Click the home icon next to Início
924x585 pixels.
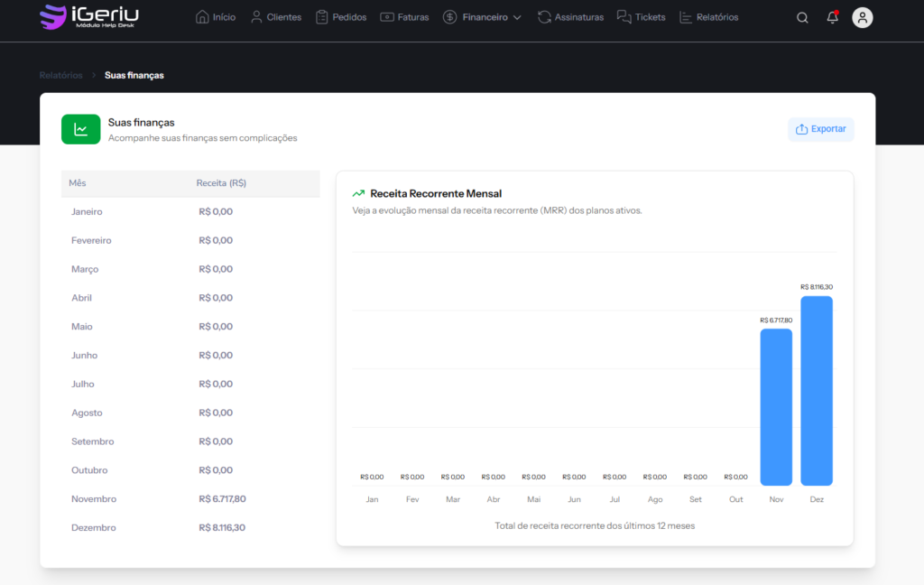(202, 17)
